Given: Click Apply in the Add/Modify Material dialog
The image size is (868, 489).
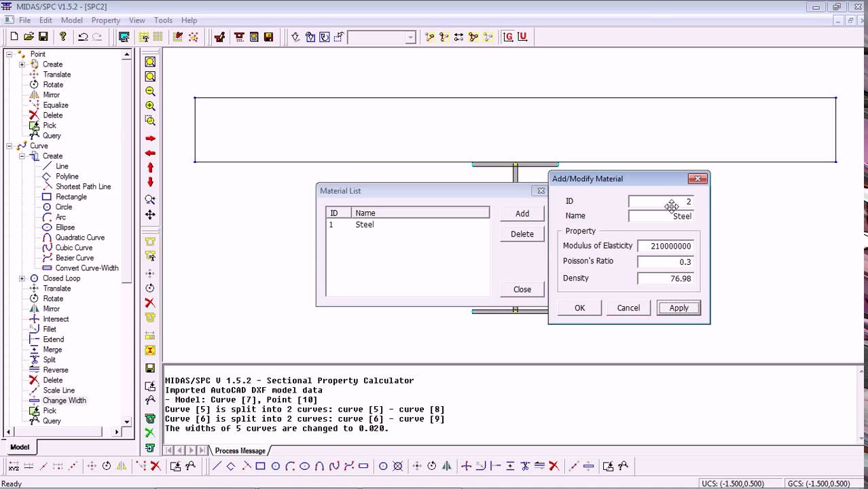Looking at the screenshot, I should 679,308.
